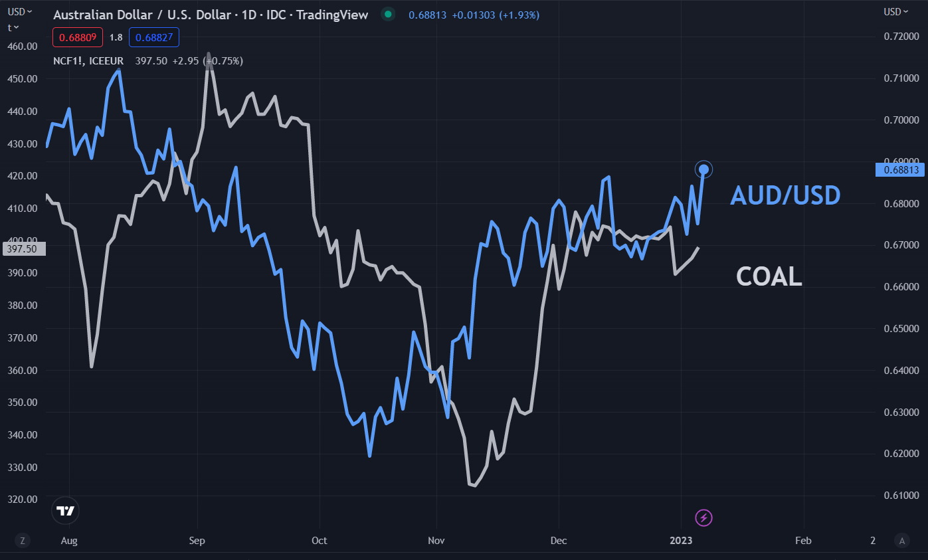
Task: Click the green market status indicator
Action: [x=388, y=15]
